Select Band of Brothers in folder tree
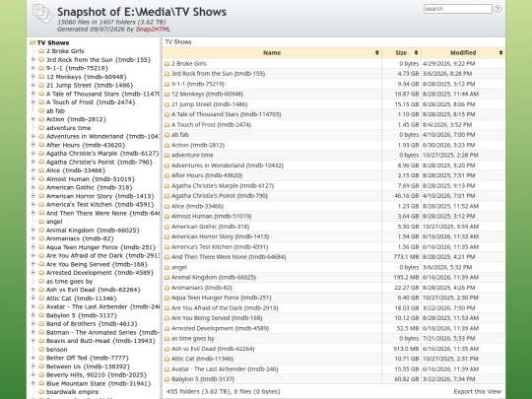The width and height of the screenshot is (532, 399). click(x=92, y=324)
